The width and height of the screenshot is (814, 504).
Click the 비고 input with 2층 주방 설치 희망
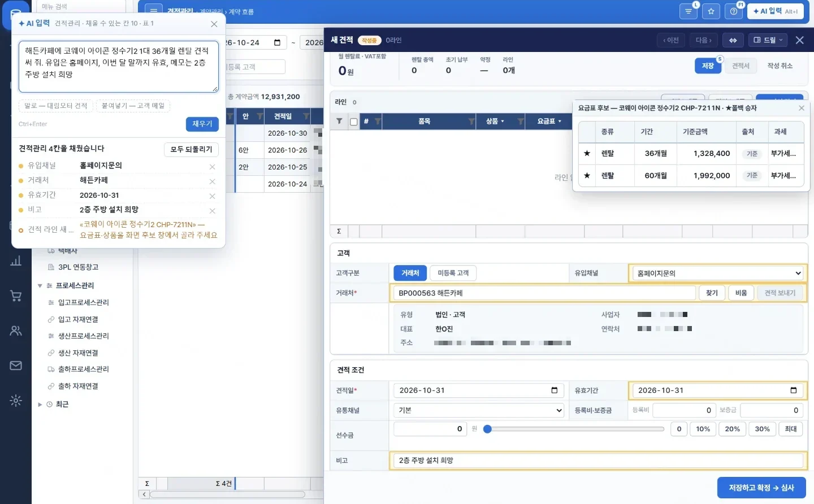coord(597,460)
